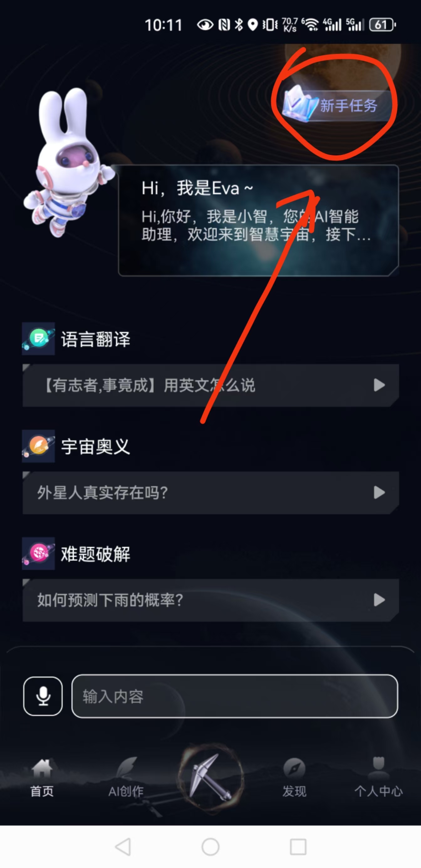
Task: Expand Eva's truncated greeting message bubble
Action: pos(258,221)
